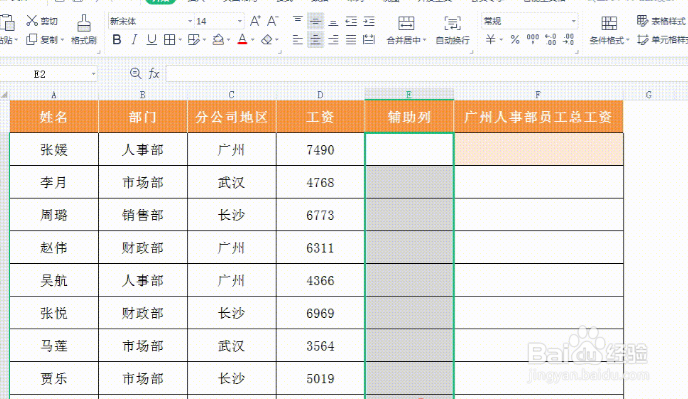Select column F header
The width and height of the screenshot is (688, 399).
[538, 94]
